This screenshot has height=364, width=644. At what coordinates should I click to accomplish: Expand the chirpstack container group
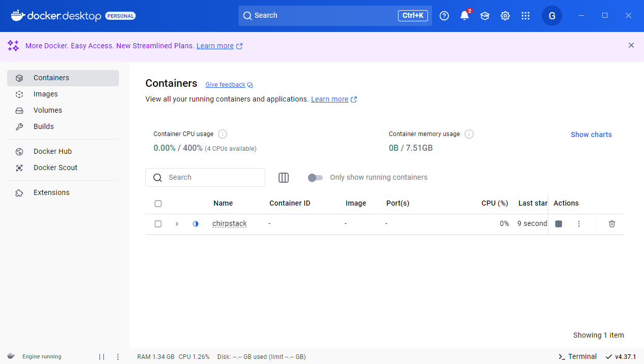pyautogui.click(x=177, y=224)
